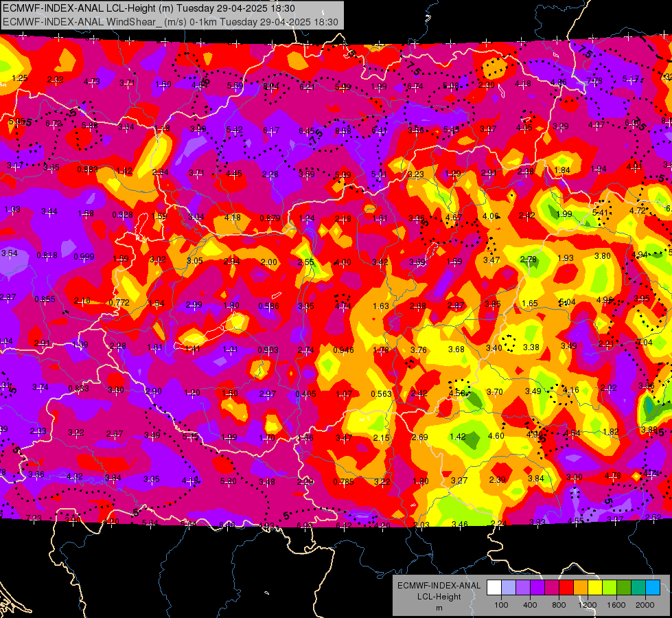Pick the red legend swatch
The image size is (672, 618).
tap(566, 588)
